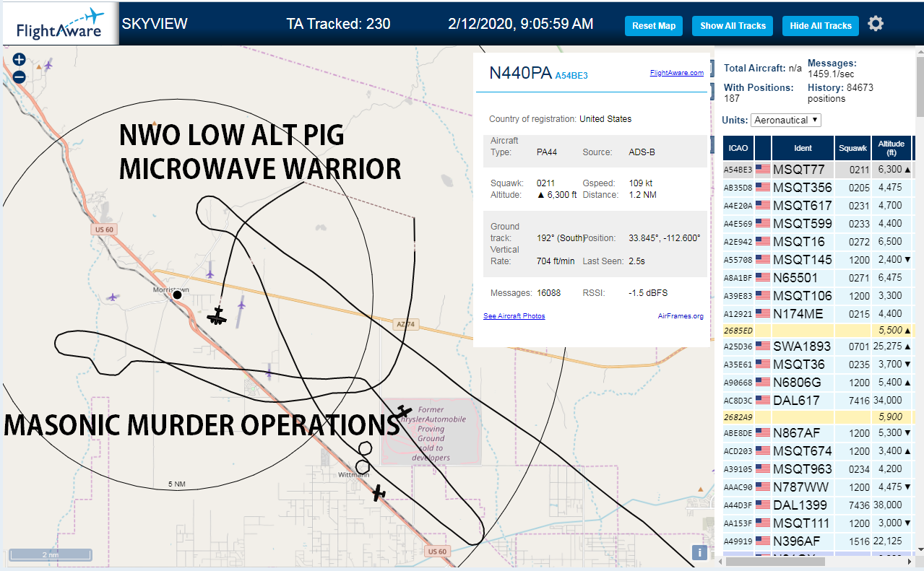The image size is (924, 571).
Task: Select the MSQT356 row
Action: point(820,188)
